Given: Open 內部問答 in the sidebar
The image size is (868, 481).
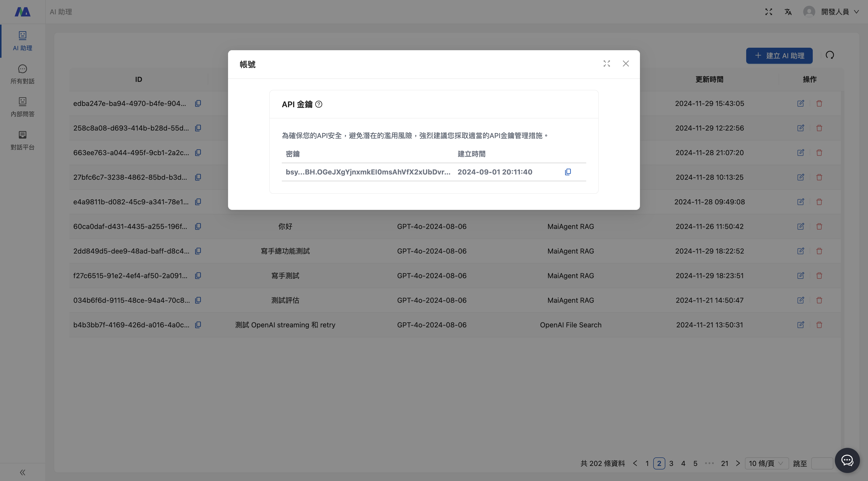Looking at the screenshot, I should click(23, 107).
